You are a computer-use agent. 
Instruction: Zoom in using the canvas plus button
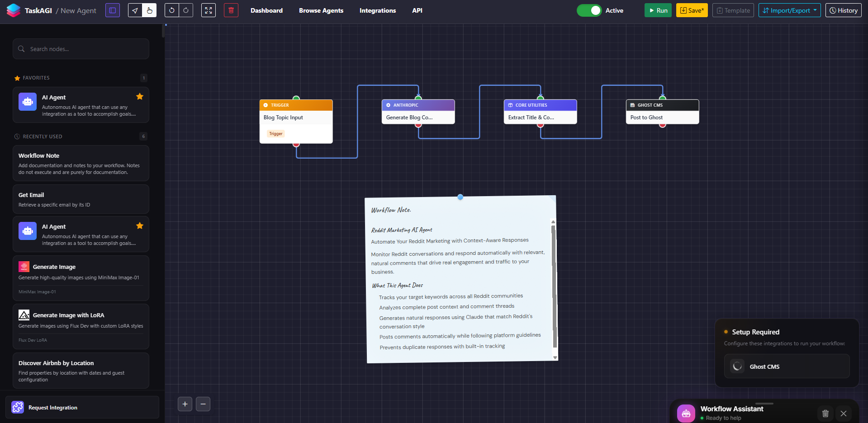185,404
